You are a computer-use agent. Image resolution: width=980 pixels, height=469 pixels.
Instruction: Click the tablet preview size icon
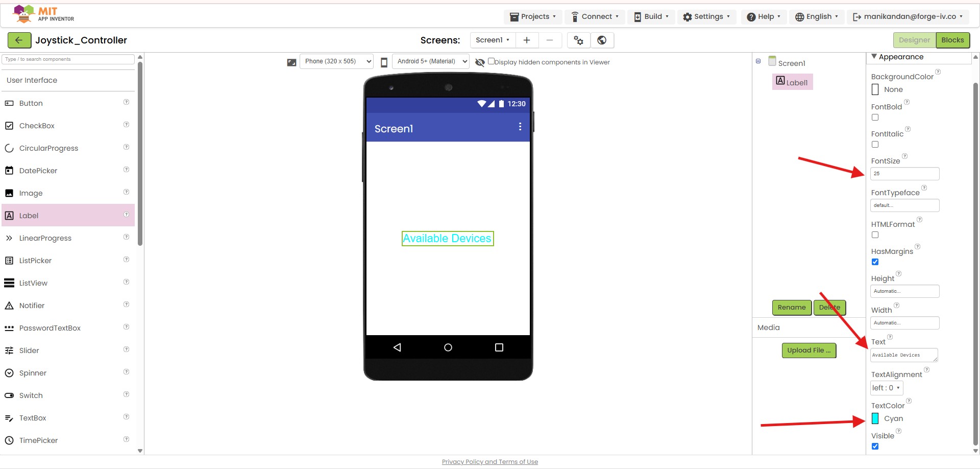click(291, 62)
